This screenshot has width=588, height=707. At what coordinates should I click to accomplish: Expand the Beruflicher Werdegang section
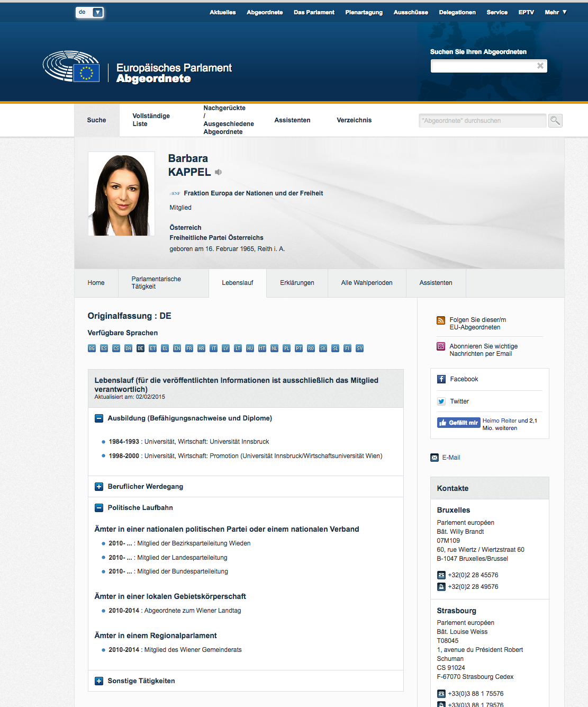[99, 487]
